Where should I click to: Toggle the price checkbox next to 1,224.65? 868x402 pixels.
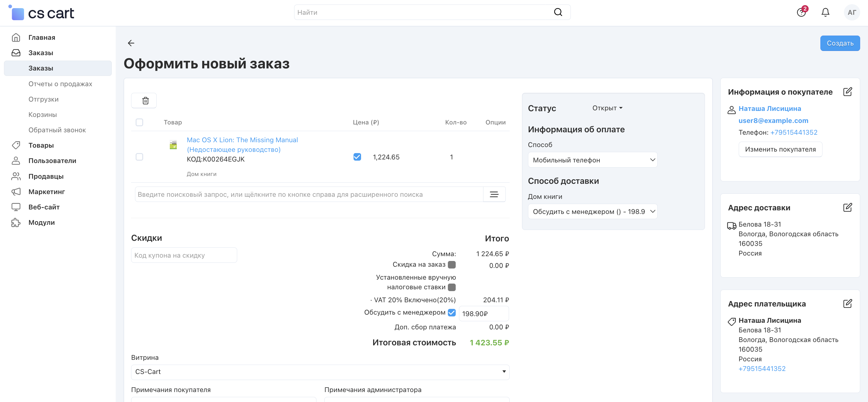click(357, 157)
